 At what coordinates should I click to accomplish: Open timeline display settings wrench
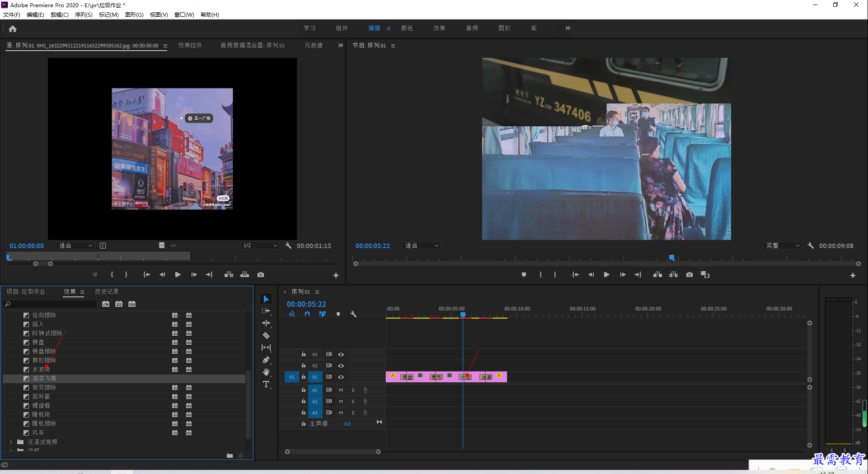pyautogui.click(x=353, y=314)
